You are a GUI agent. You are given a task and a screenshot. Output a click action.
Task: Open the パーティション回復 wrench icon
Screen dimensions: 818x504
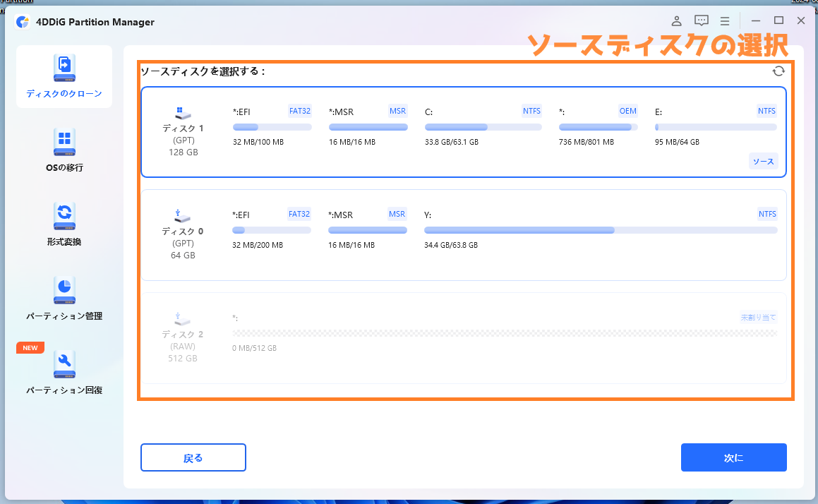[64, 364]
